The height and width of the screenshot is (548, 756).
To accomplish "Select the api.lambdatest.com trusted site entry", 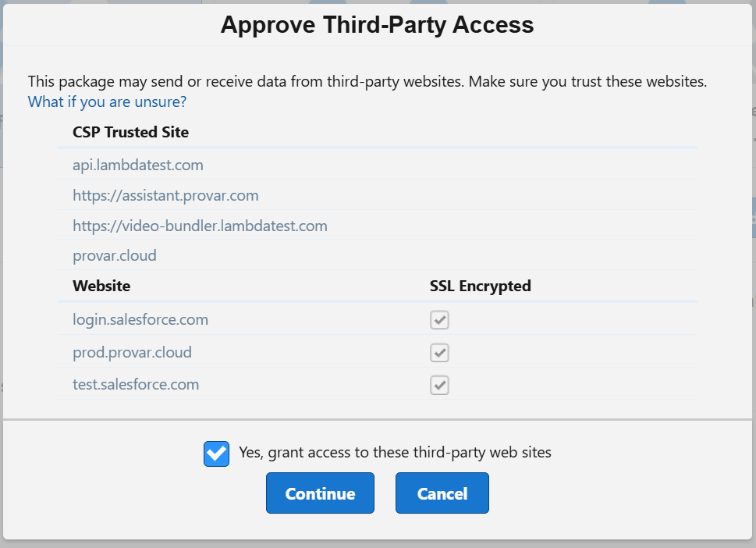I will pos(138,165).
